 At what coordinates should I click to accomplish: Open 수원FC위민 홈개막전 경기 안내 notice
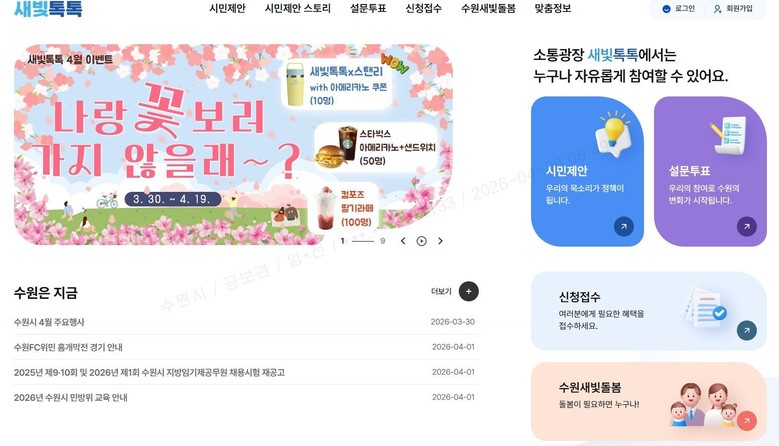click(68, 347)
